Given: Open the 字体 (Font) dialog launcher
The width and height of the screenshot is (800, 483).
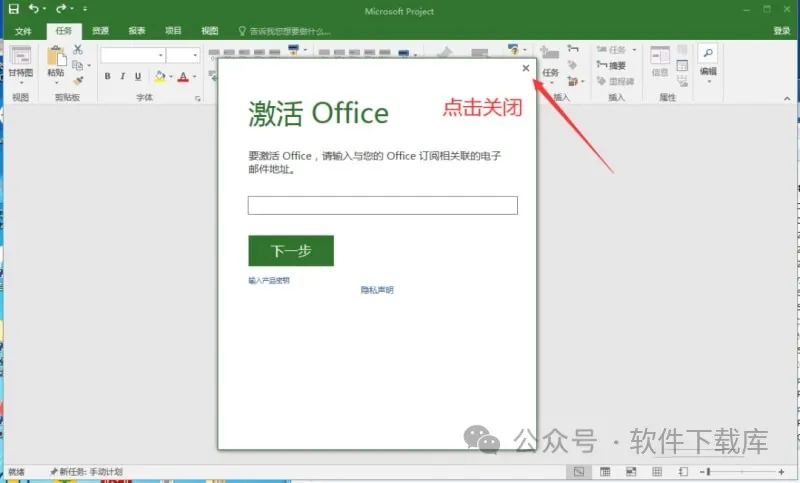Looking at the screenshot, I should (x=197, y=98).
